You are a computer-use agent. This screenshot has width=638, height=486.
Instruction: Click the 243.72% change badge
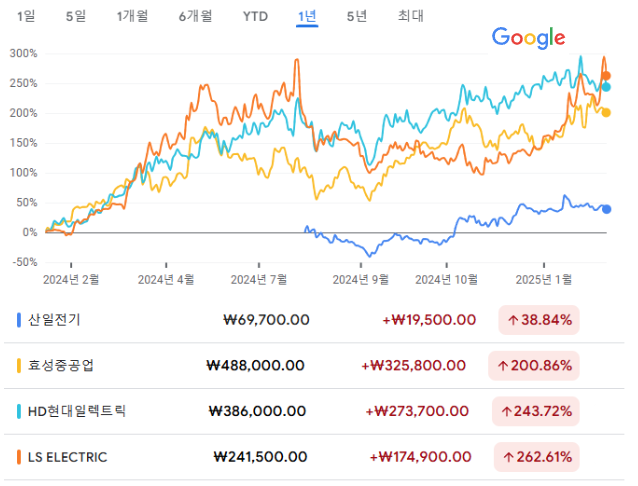click(535, 411)
